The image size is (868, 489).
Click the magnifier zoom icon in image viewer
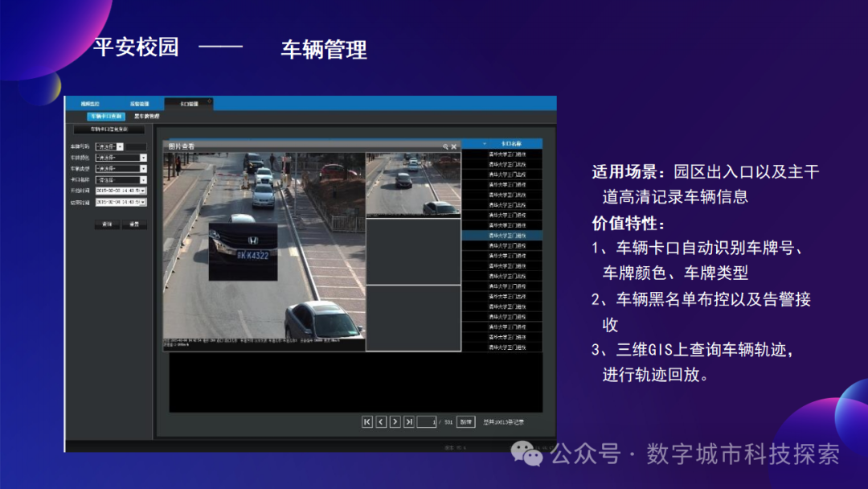click(x=445, y=146)
